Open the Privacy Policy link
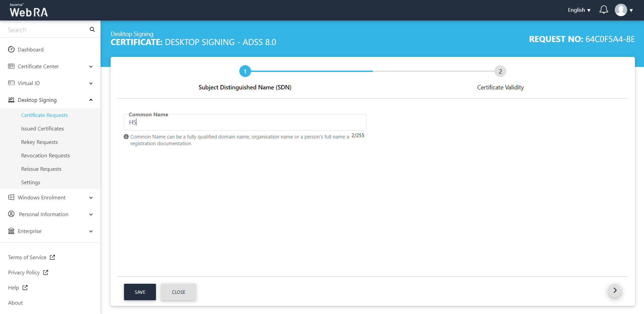This screenshot has width=644, height=314. (24, 273)
